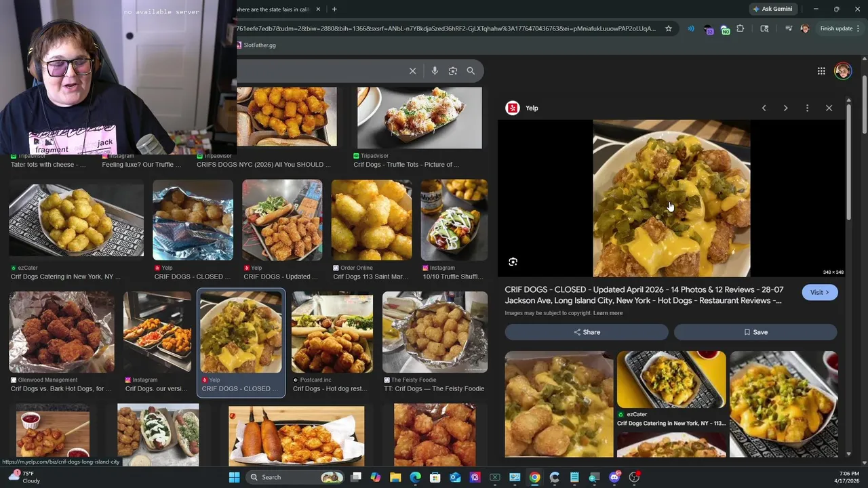Open the SlotFather.gg bookmark
Screen dimensions: 868x488
coord(256,45)
